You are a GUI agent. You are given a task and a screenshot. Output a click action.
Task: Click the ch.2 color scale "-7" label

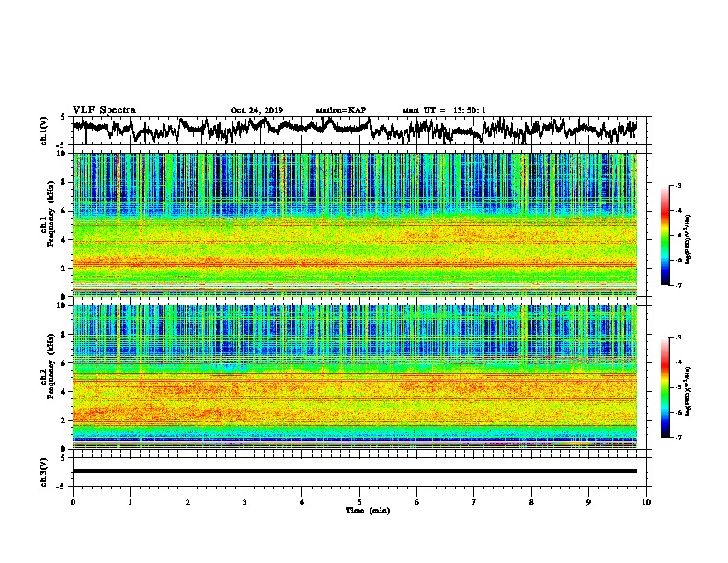click(677, 437)
